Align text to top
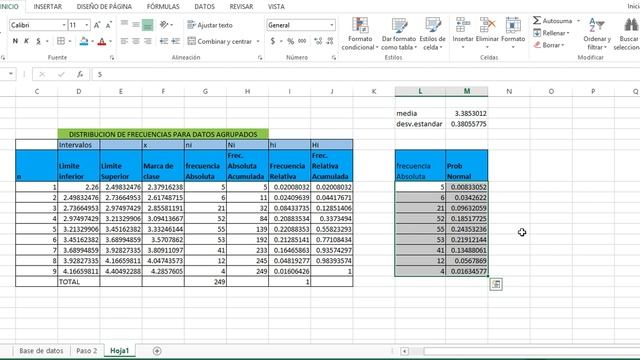The height and width of the screenshot is (360, 640). 124,25
